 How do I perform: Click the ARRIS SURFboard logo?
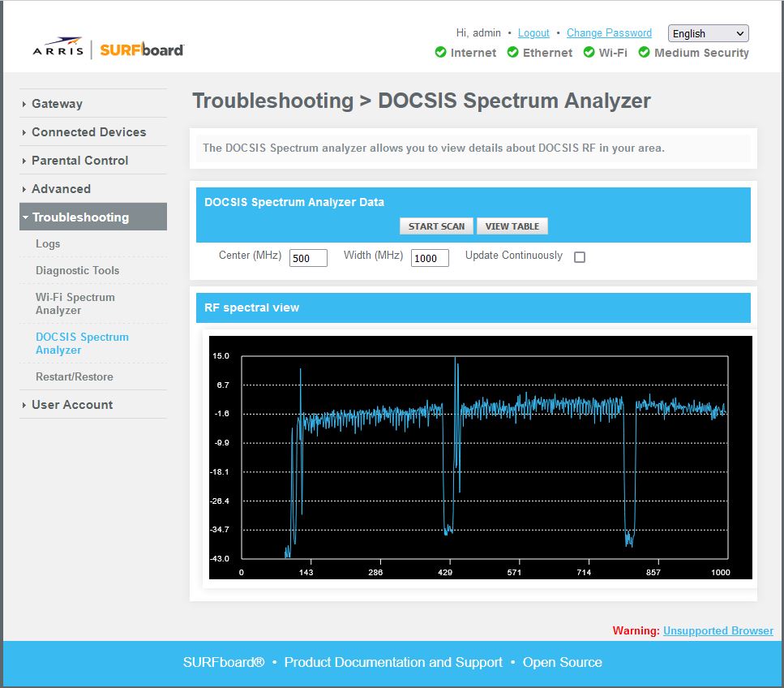click(109, 49)
